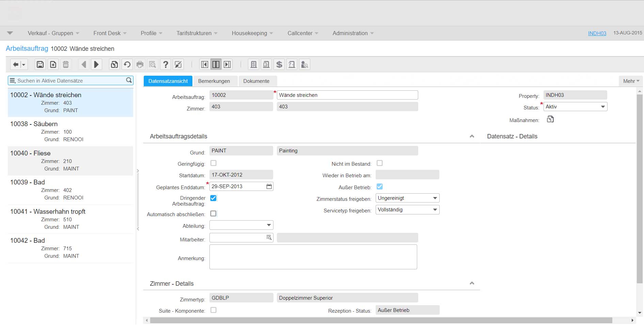The height and width of the screenshot is (329, 644).
Task: Open the Mehr button menu
Action: [631, 81]
